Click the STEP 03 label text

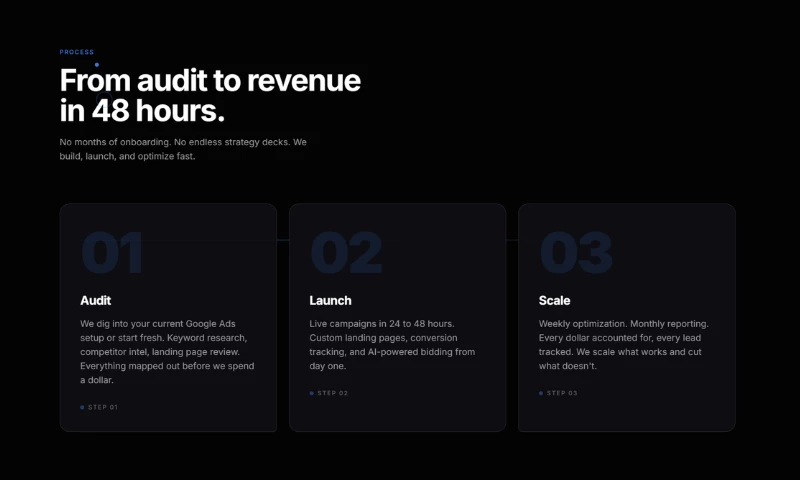point(563,393)
